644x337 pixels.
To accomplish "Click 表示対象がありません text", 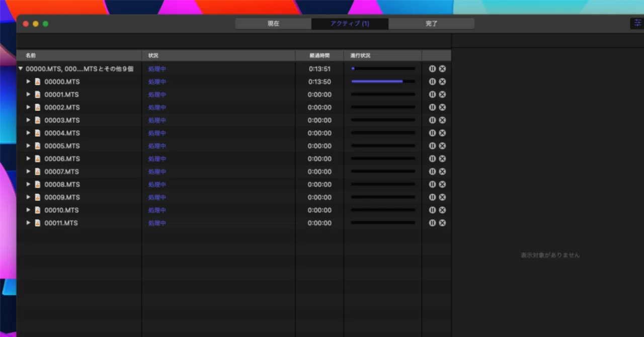I will click(x=550, y=256).
